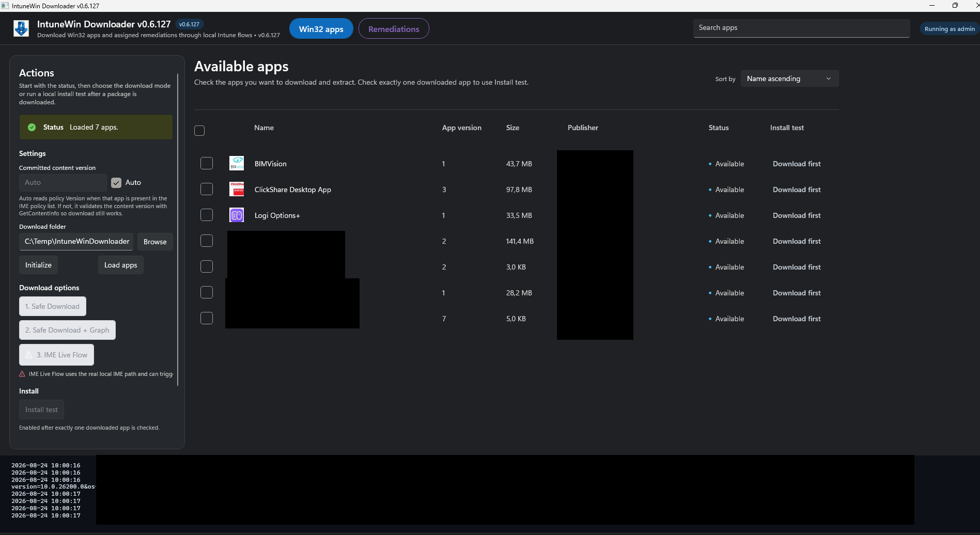The width and height of the screenshot is (980, 535).
Task: Click the Load apps button
Action: [121, 265]
